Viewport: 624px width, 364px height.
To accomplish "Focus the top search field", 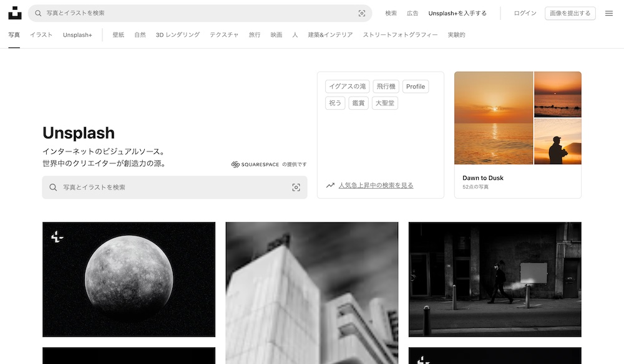I will pyautogui.click(x=200, y=13).
